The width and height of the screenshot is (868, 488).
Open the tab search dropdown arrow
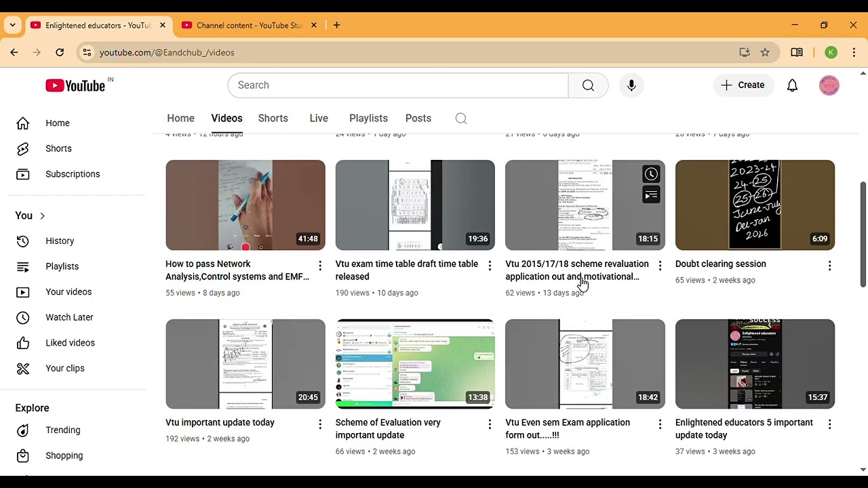coord(12,25)
